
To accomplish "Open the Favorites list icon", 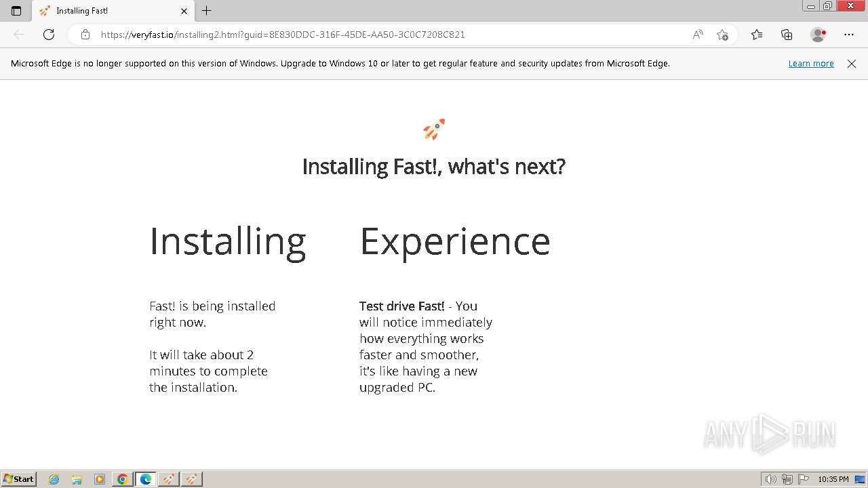I will click(x=757, y=35).
